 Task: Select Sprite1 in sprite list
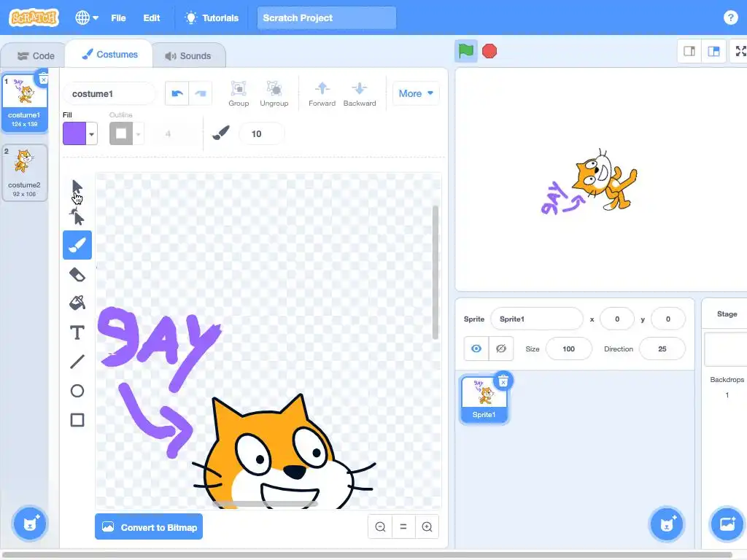484,399
